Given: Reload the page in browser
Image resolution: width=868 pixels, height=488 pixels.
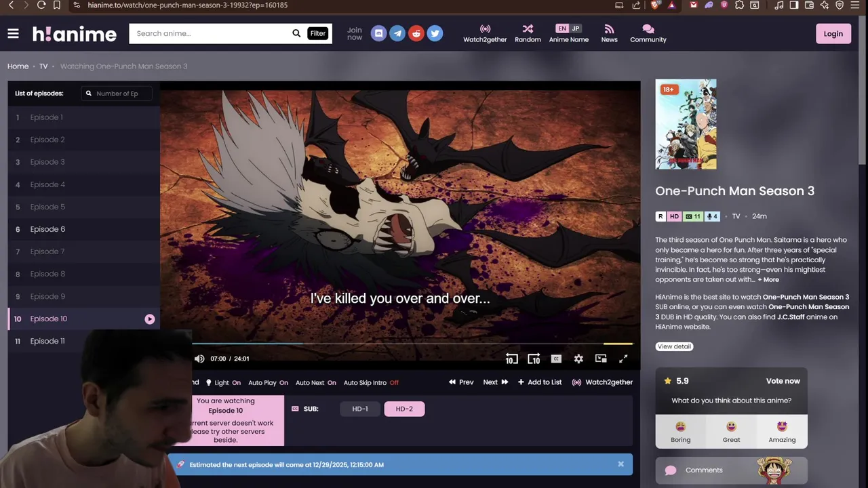Looking at the screenshot, I should click(41, 5).
